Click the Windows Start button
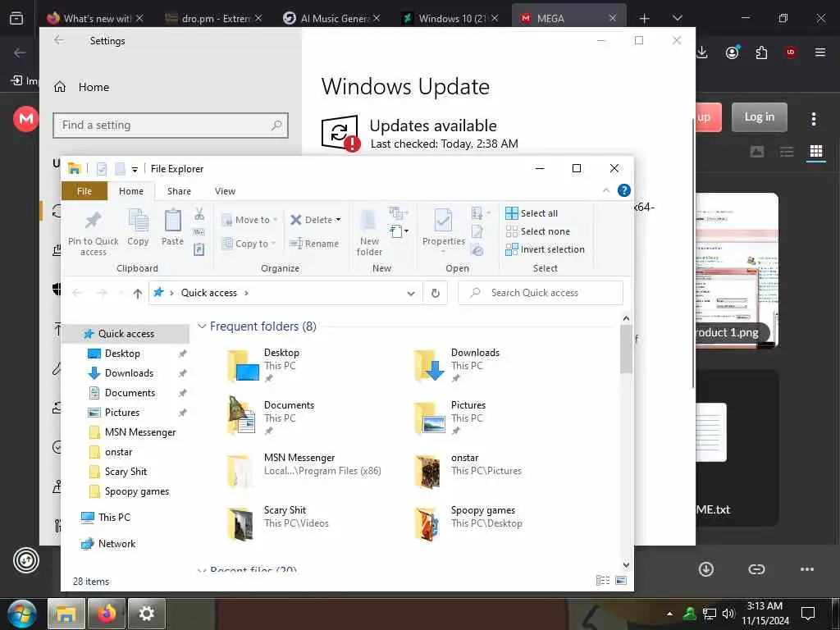Viewport: 840px width, 630px height. pyautogui.click(x=22, y=614)
